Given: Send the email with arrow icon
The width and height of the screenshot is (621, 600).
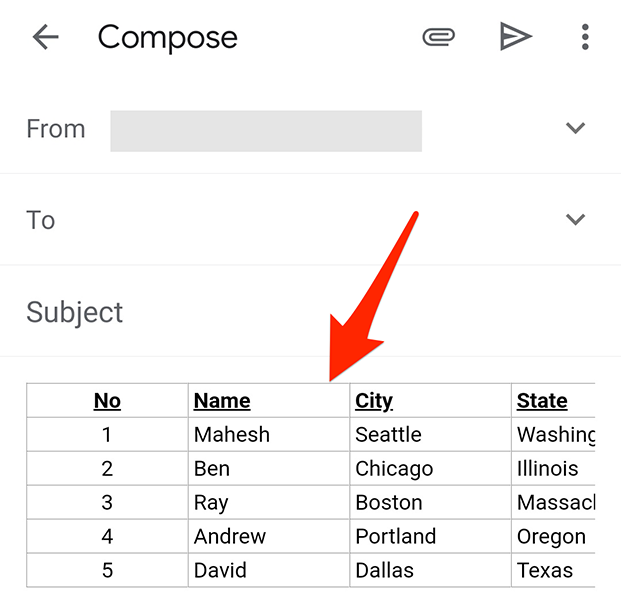Looking at the screenshot, I should [515, 38].
